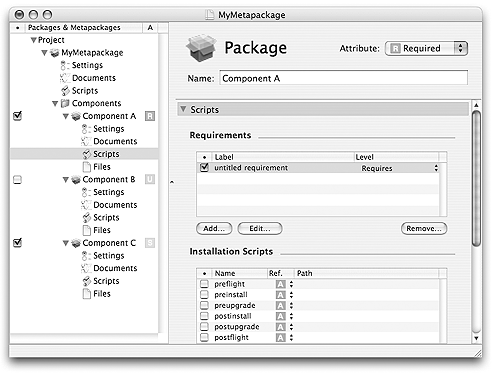The image size is (500, 378).
Task: Open the Attribute Required dropdown
Action: (426, 48)
